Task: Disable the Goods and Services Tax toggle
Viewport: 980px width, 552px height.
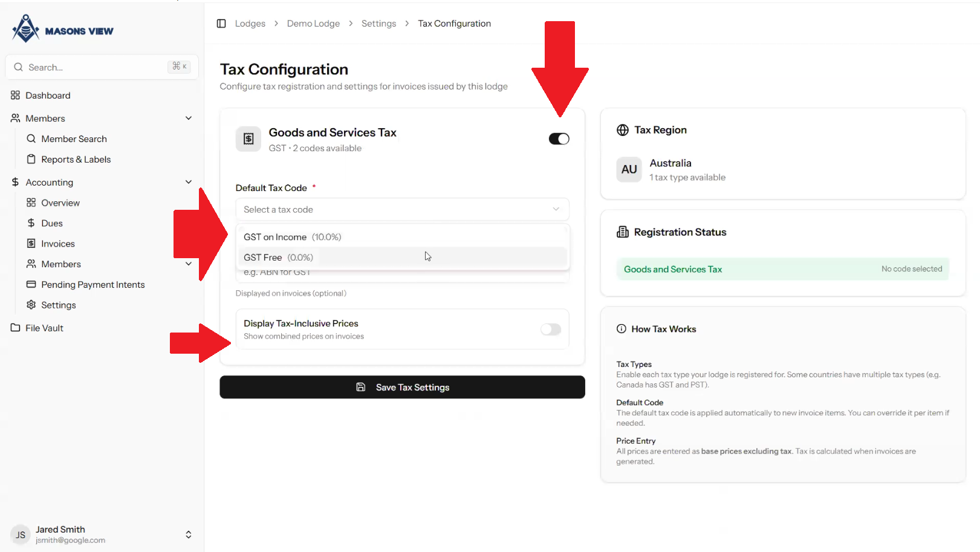Action: click(559, 139)
